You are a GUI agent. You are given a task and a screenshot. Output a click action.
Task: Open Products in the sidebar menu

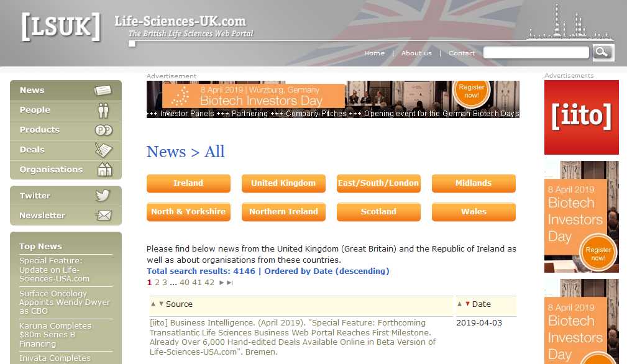(66, 130)
